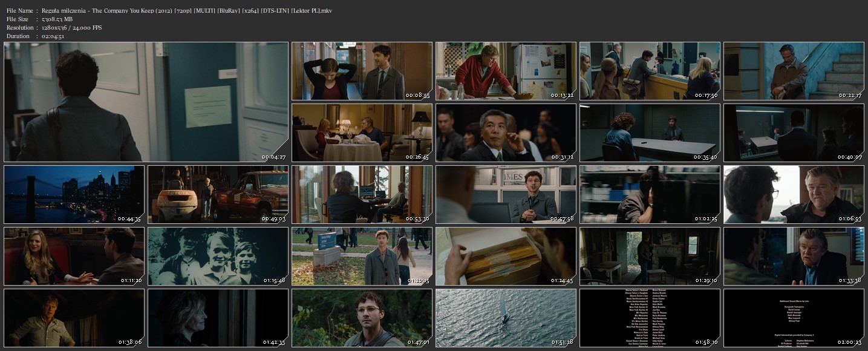
Task: Select the file size value 5308.53 MB
Action: 57,19
